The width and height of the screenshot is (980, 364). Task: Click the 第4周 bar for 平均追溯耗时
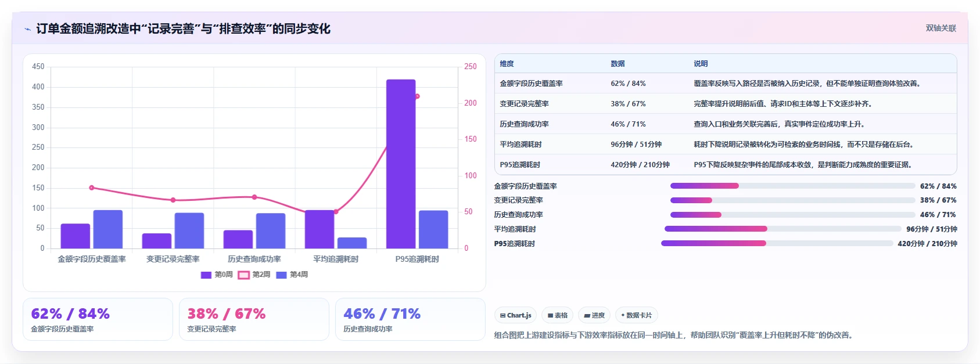[352, 243]
